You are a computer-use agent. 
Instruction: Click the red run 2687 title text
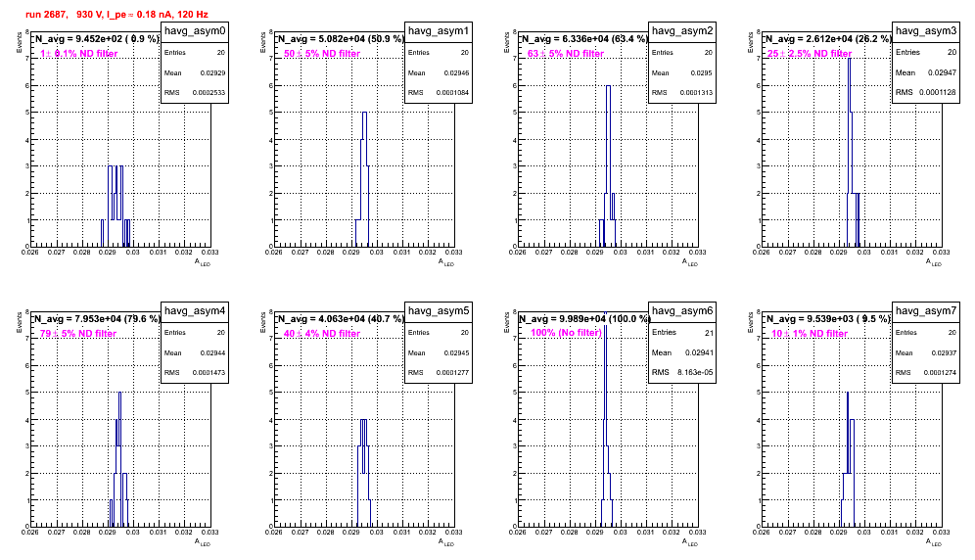pos(116,15)
